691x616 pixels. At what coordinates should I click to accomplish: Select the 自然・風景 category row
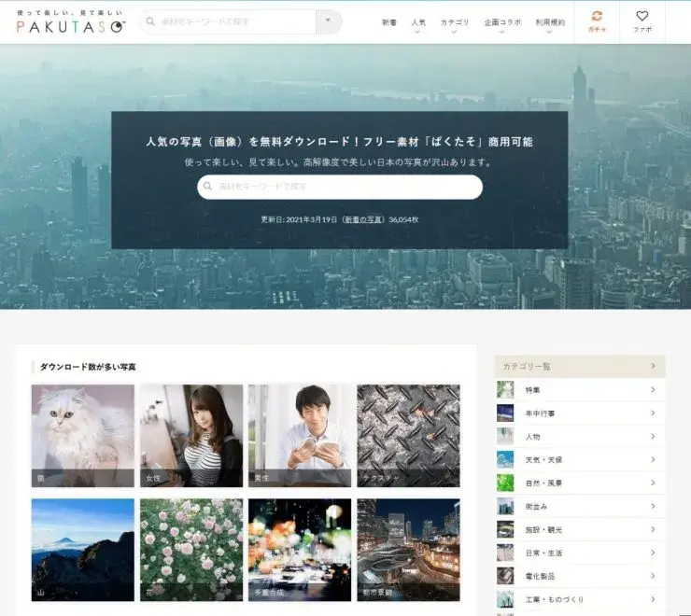[580, 483]
